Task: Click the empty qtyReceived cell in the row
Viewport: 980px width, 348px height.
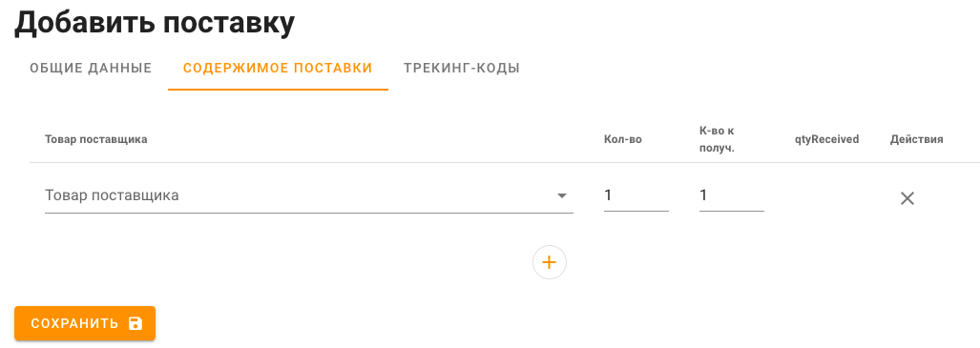Action: (x=826, y=197)
